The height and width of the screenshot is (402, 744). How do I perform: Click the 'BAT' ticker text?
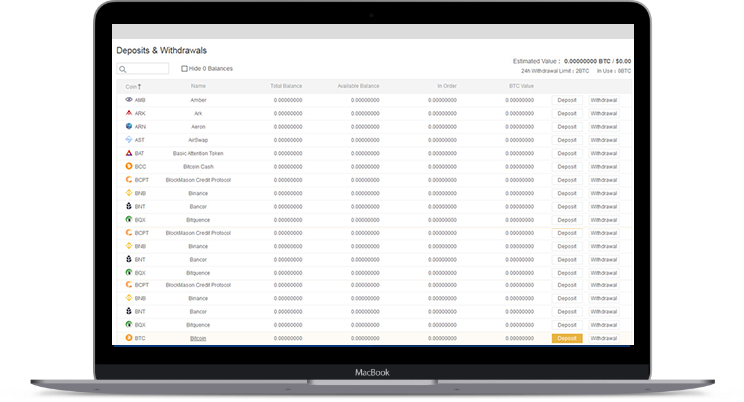click(140, 153)
